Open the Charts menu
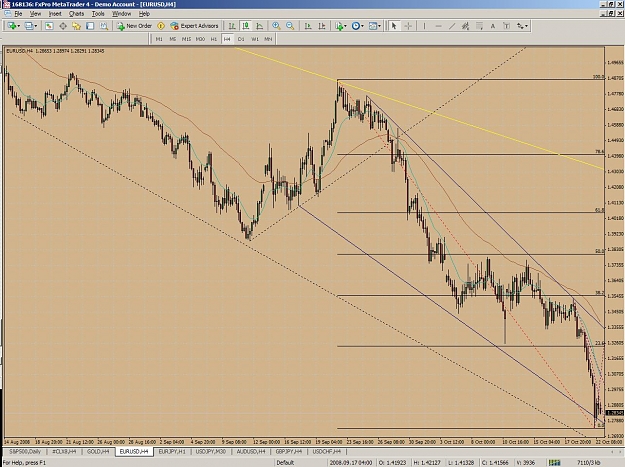625x467 pixels. [x=76, y=14]
